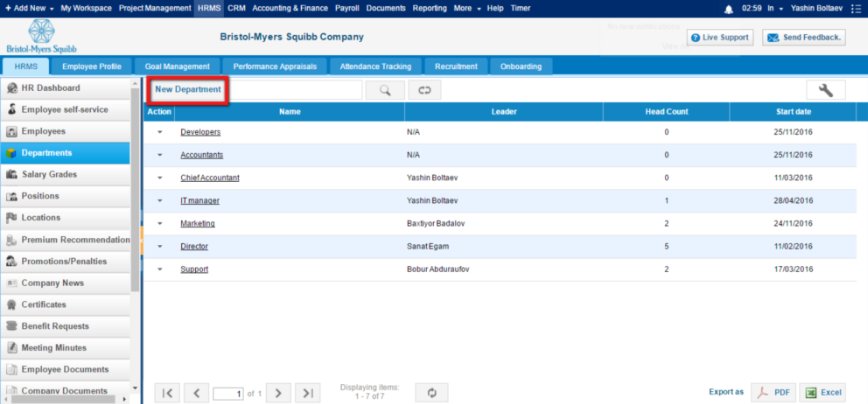The image size is (868, 404).
Task: Switch to Goal Management tab
Action: 177,67
